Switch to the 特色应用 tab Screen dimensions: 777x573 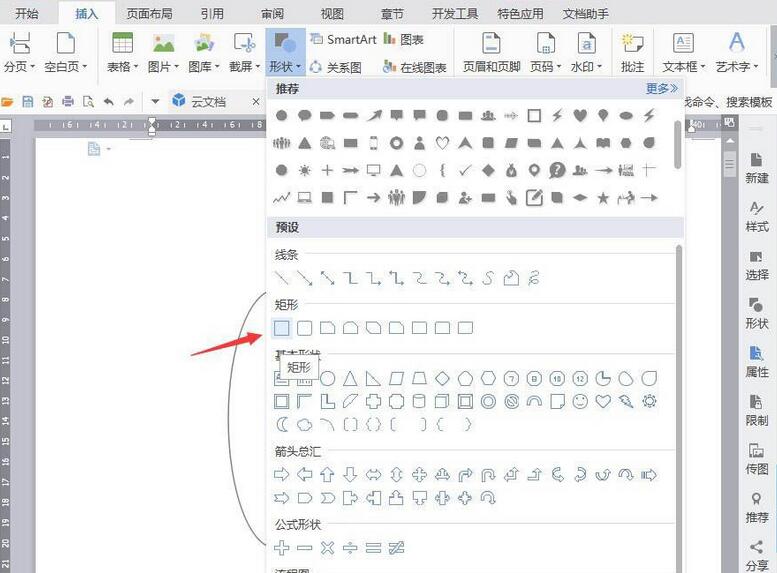coord(520,13)
